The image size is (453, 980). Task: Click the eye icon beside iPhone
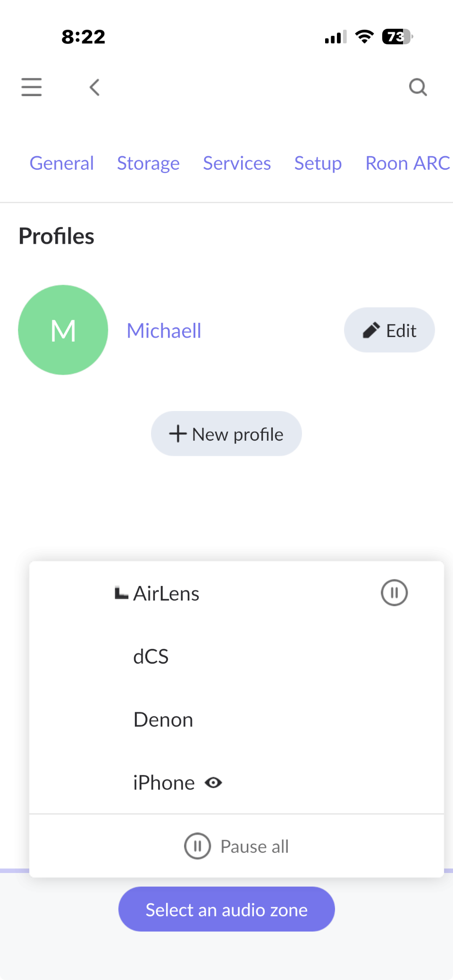[213, 783]
